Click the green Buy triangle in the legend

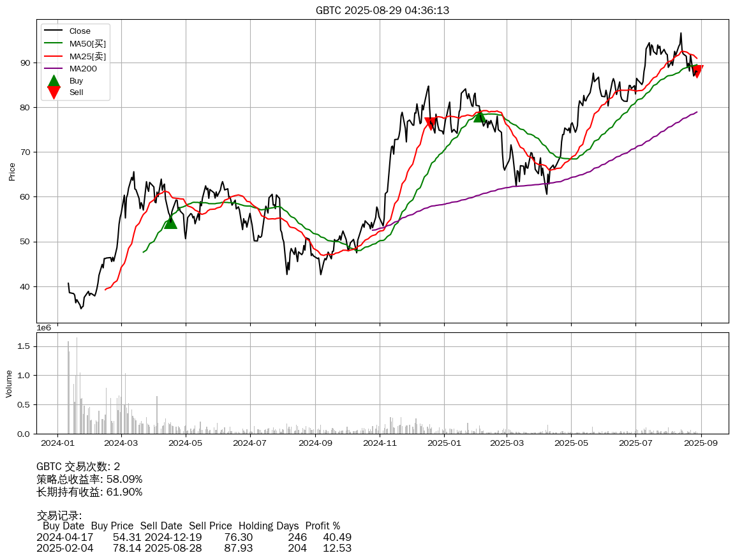click(54, 81)
